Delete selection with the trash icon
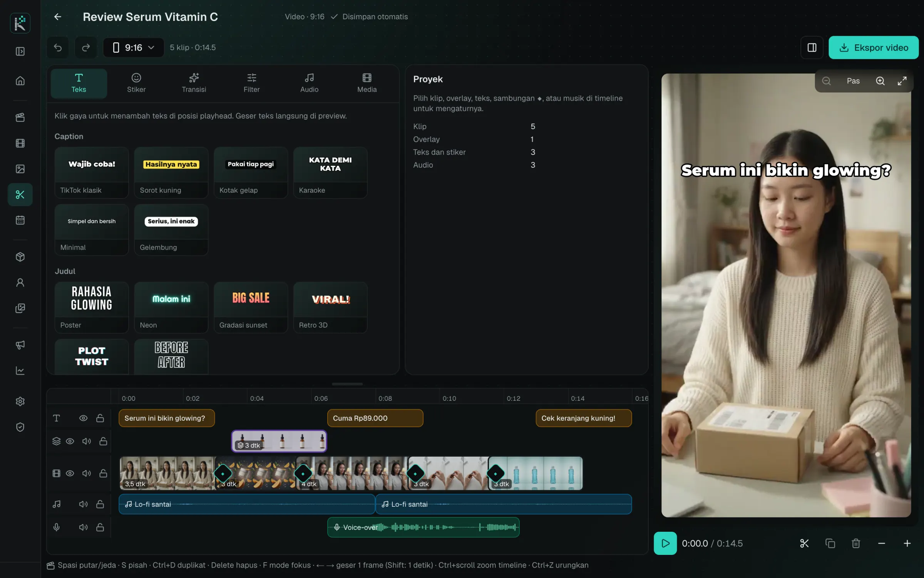The width and height of the screenshot is (924, 578). pyautogui.click(x=856, y=543)
